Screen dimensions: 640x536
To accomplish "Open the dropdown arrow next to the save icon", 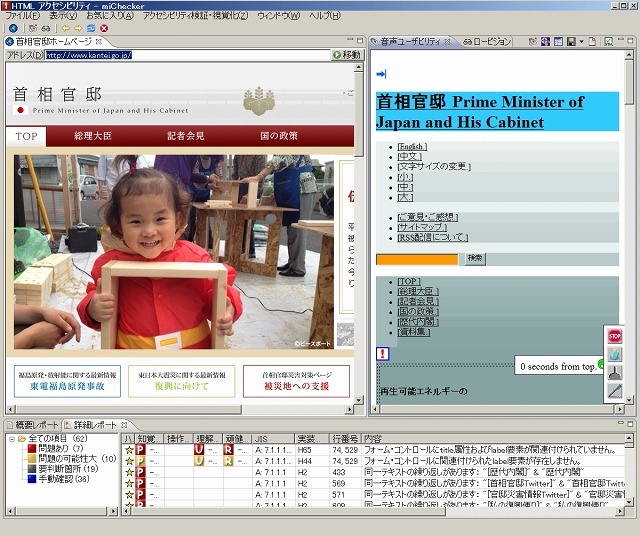I will 581,42.
